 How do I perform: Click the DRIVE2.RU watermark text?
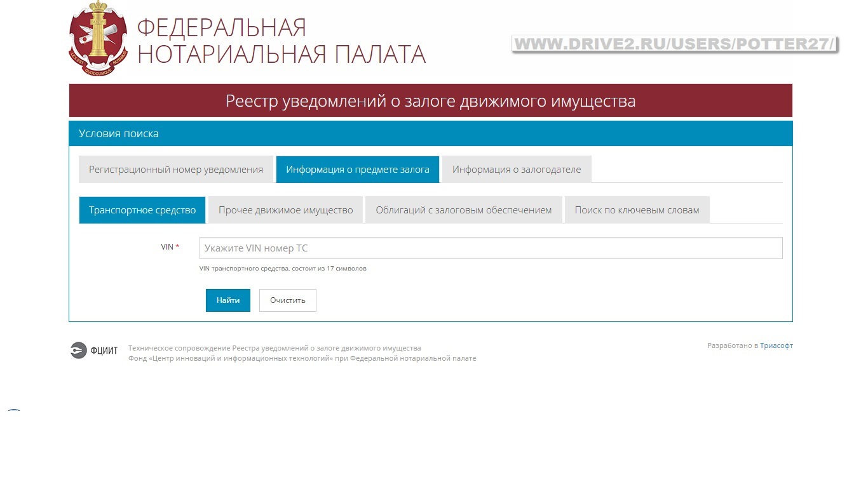[674, 44]
